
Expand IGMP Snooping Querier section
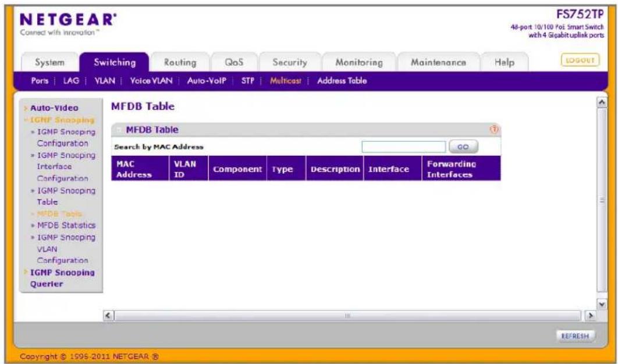pyautogui.click(x=62, y=278)
